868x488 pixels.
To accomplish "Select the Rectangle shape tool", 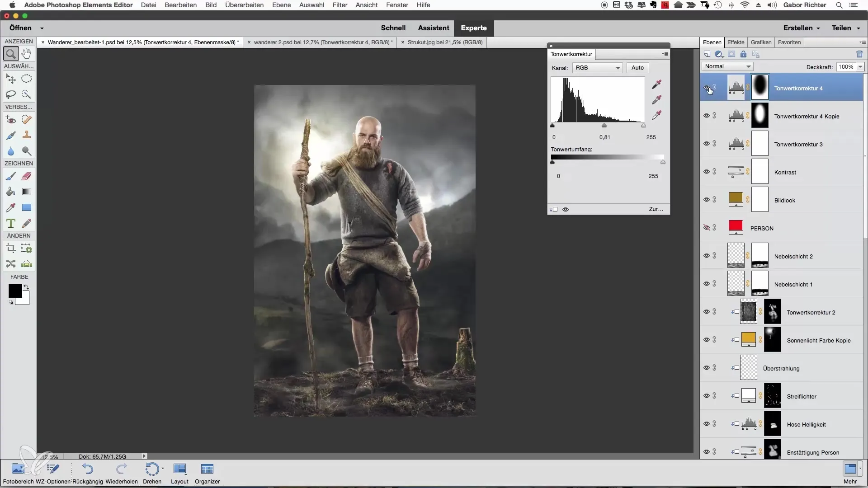I will (27, 207).
